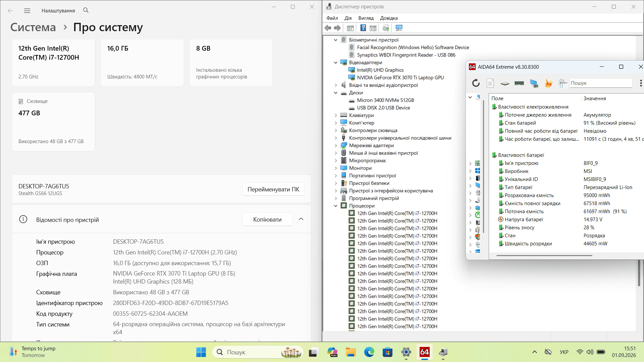Click the Копіювати button
The image size is (644, 362).
[x=267, y=220]
